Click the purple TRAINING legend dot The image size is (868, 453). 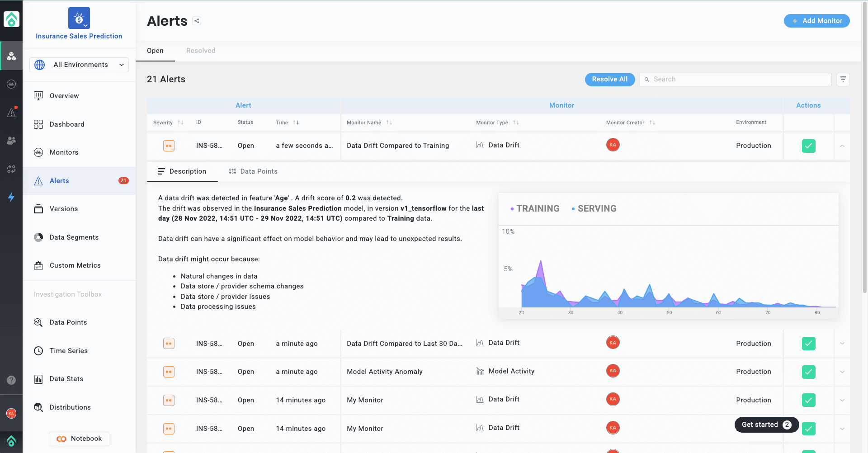point(512,208)
